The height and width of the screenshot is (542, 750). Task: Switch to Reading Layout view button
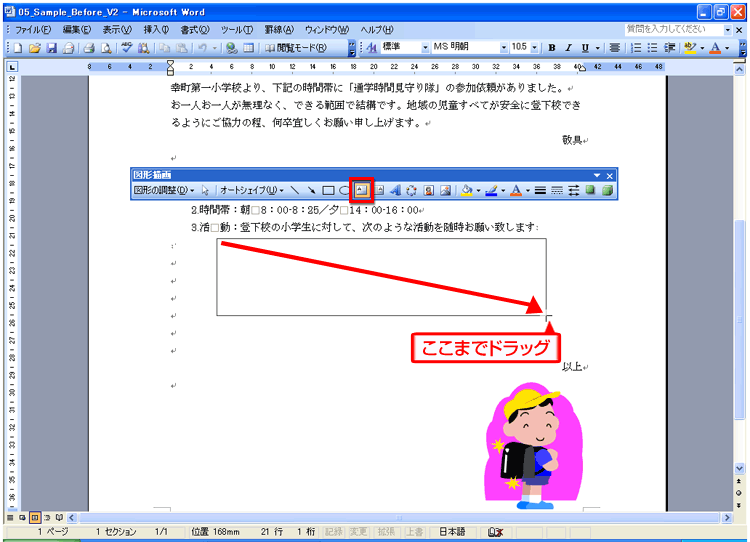[x=59, y=518]
